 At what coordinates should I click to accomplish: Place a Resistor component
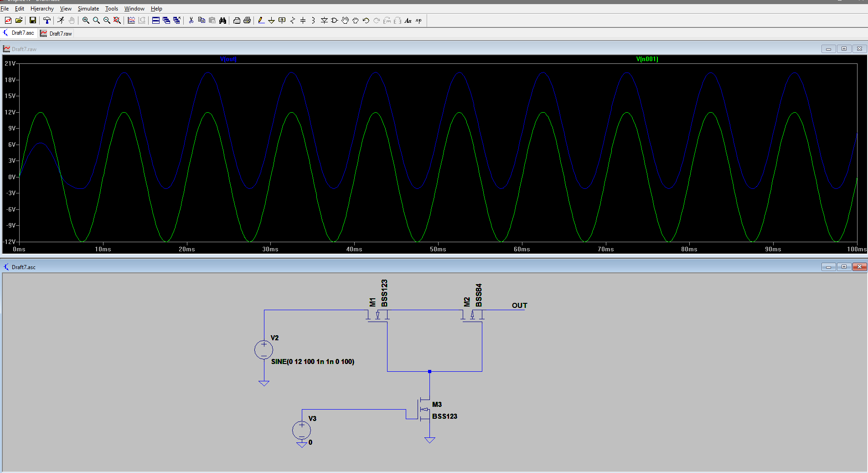tap(292, 20)
